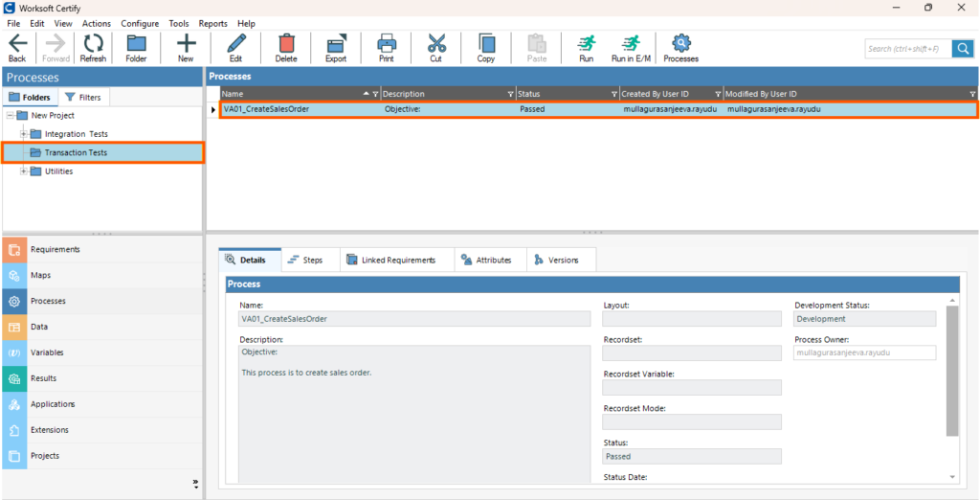Image resolution: width=980 pixels, height=500 pixels.
Task: Open Results in the navigation pane
Action: pyautogui.click(x=101, y=378)
